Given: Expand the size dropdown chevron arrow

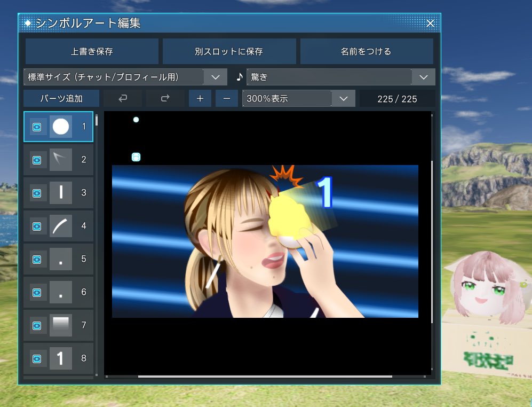Looking at the screenshot, I should (x=216, y=77).
